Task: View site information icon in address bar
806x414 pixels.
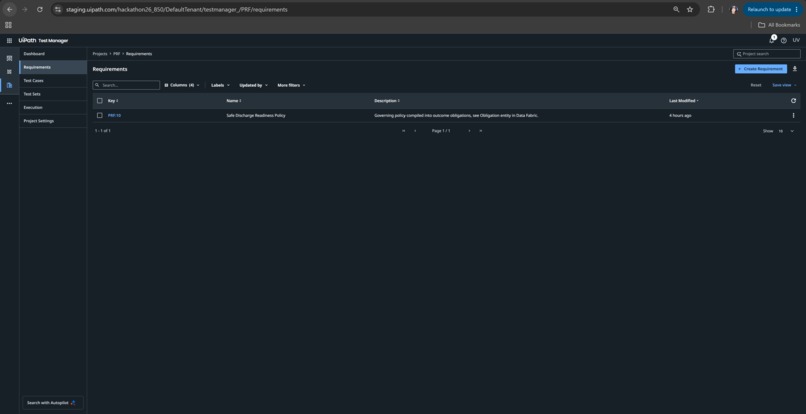Action: point(58,9)
